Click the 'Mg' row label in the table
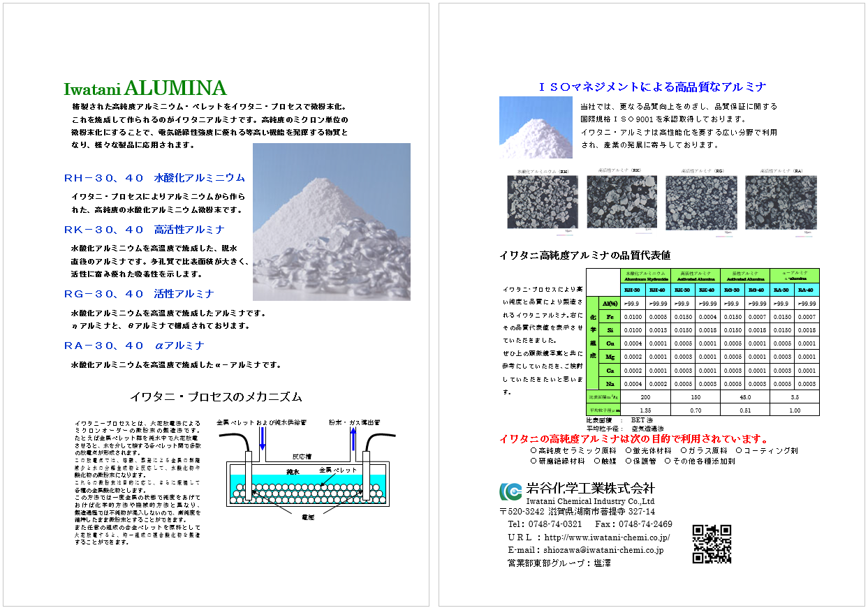Image resolution: width=868 pixels, height=608 pixels. tap(610, 357)
